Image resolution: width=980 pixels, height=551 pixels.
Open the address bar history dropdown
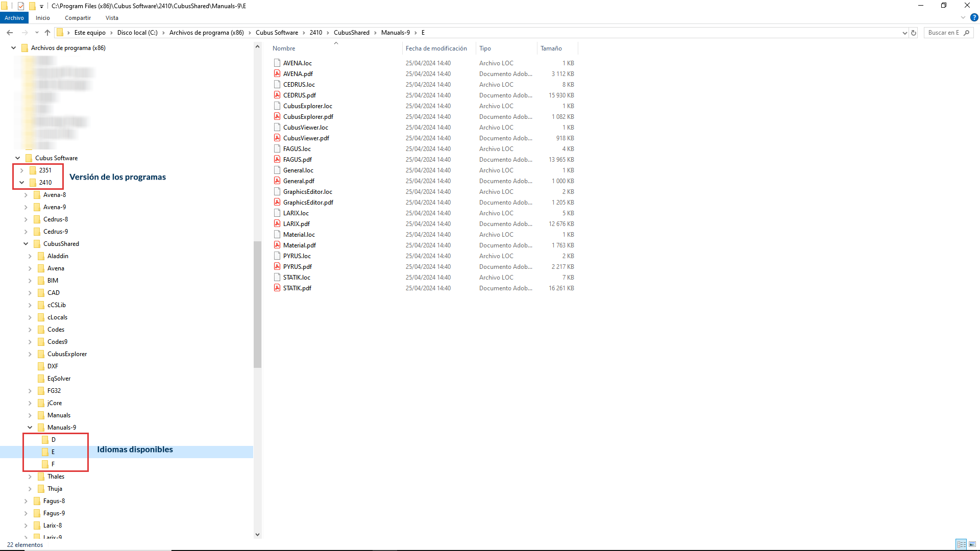pyautogui.click(x=904, y=33)
